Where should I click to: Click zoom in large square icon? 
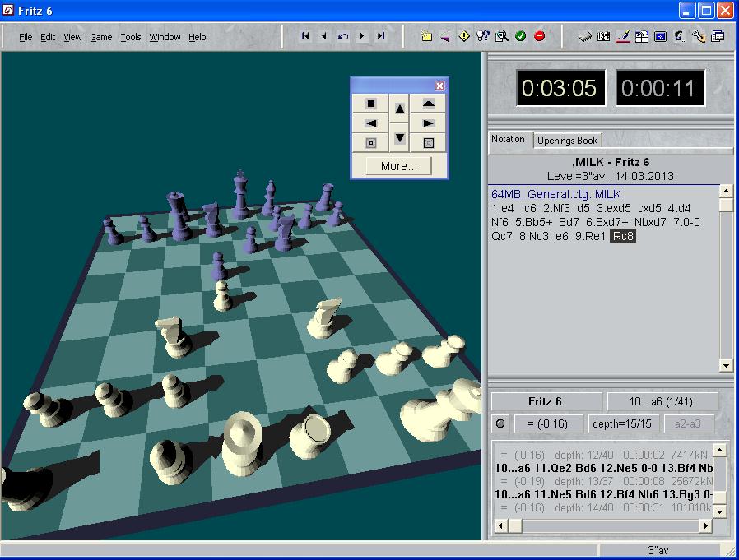pos(428,143)
